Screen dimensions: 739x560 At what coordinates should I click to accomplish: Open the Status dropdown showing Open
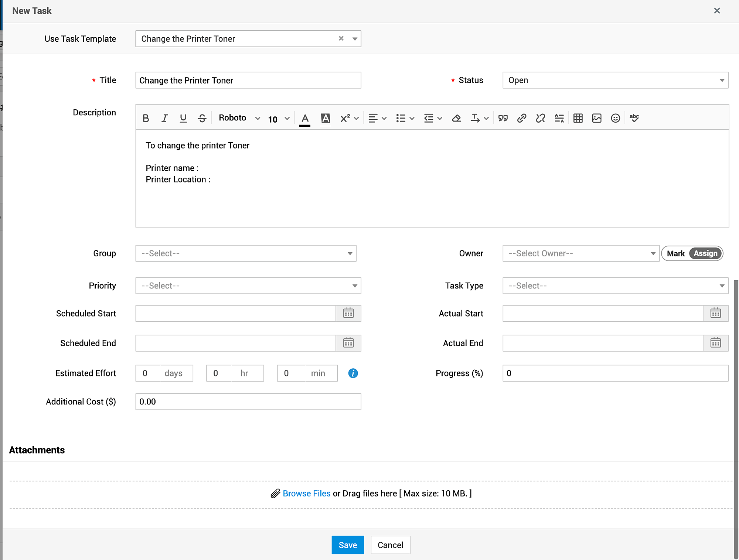tap(615, 80)
